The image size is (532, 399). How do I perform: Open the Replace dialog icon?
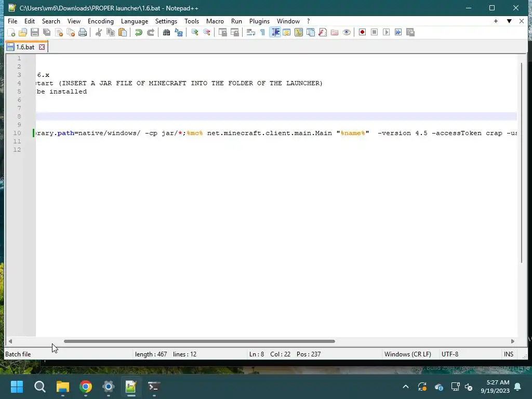pyautogui.click(x=179, y=32)
